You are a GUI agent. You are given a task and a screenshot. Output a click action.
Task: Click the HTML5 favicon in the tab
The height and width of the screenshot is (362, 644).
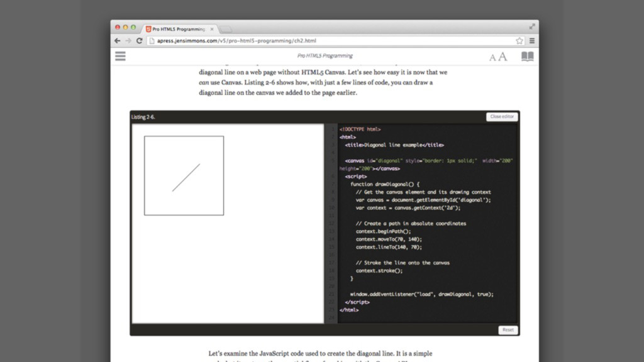pyautogui.click(x=148, y=29)
